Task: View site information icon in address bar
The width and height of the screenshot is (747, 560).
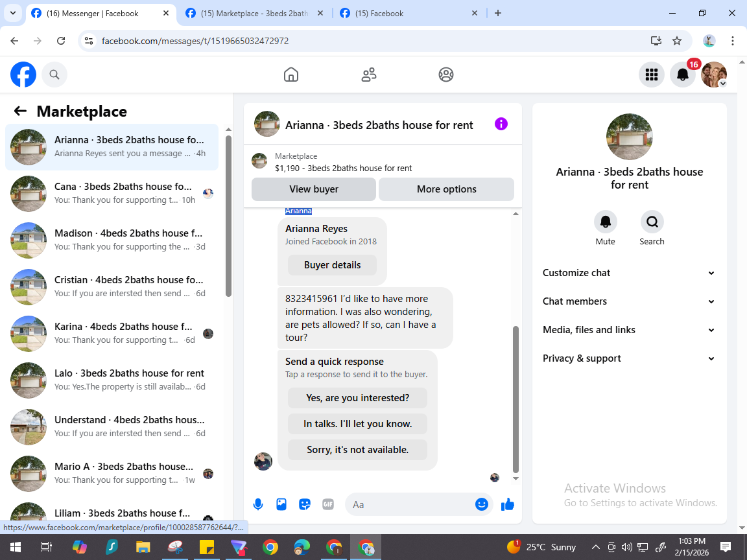Action: pyautogui.click(x=89, y=41)
